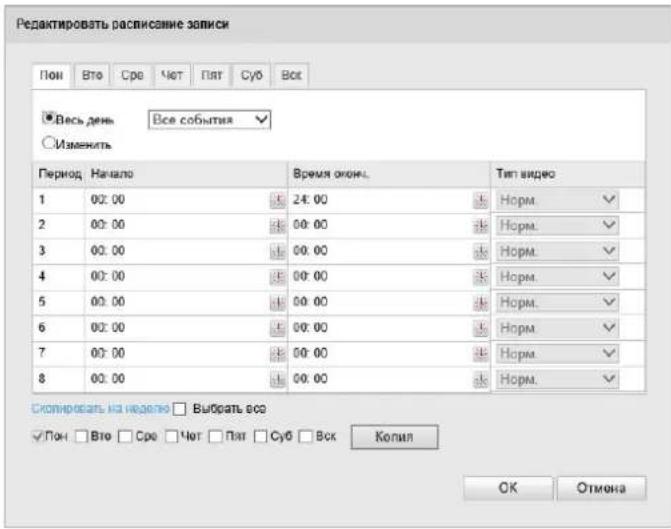Switch to the Вто day tab
Viewport: 671px width, 529px height.
point(92,76)
